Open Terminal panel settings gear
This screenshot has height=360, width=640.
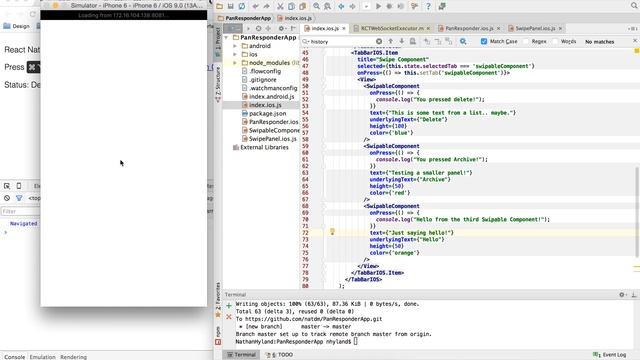coord(622,294)
